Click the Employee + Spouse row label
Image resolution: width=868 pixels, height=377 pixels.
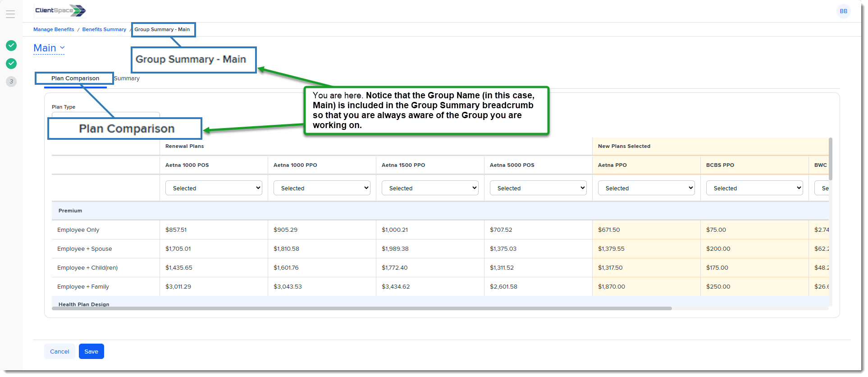click(x=84, y=249)
